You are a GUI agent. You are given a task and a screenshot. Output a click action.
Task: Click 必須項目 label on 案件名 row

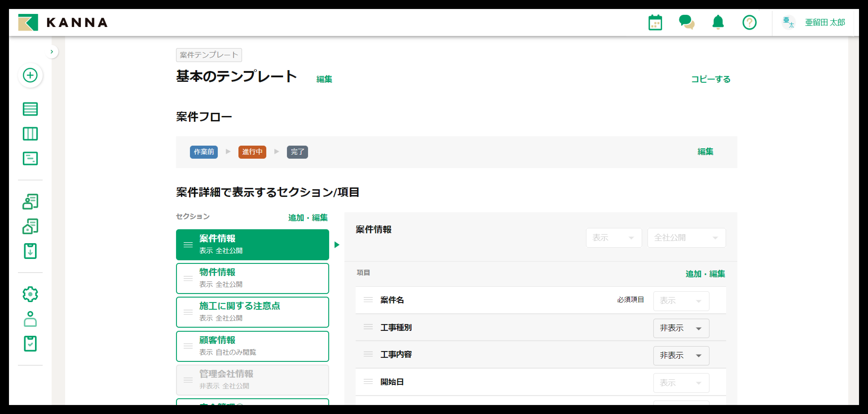tap(630, 300)
